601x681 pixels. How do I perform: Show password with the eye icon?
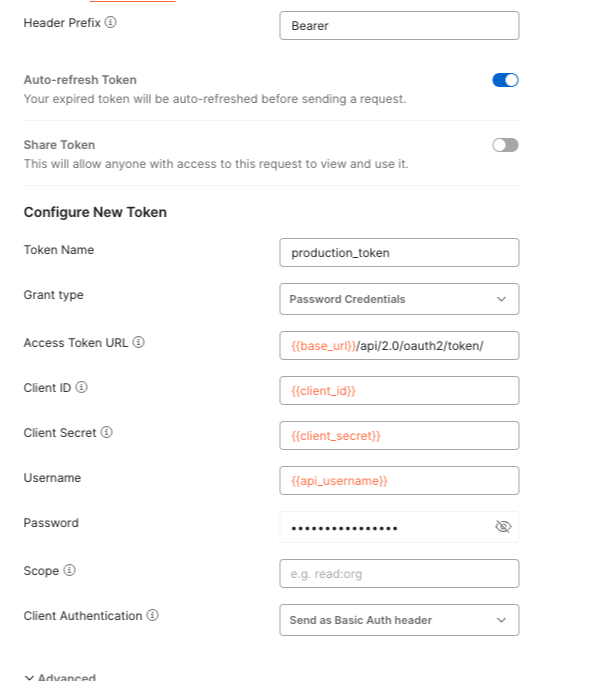pyautogui.click(x=503, y=527)
